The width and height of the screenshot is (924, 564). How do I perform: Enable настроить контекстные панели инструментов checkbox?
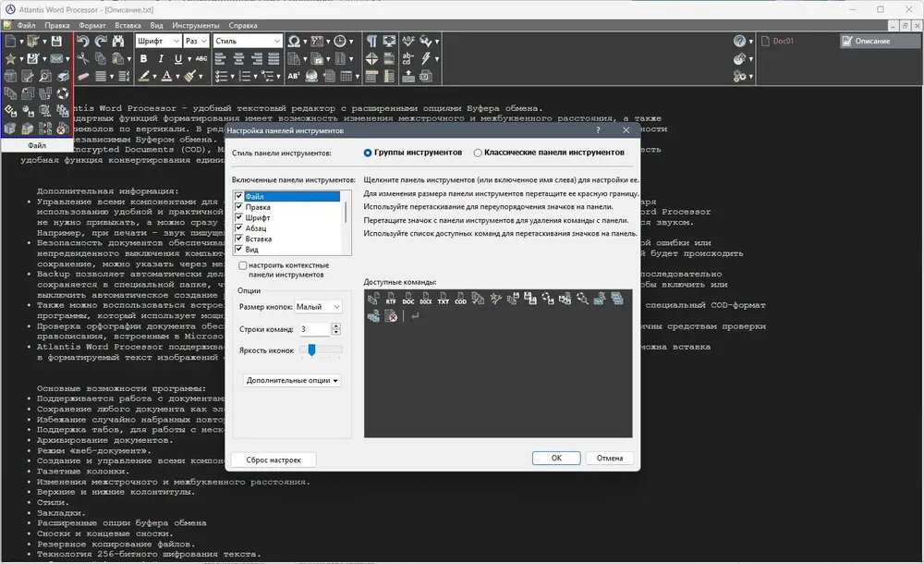[x=242, y=265]
